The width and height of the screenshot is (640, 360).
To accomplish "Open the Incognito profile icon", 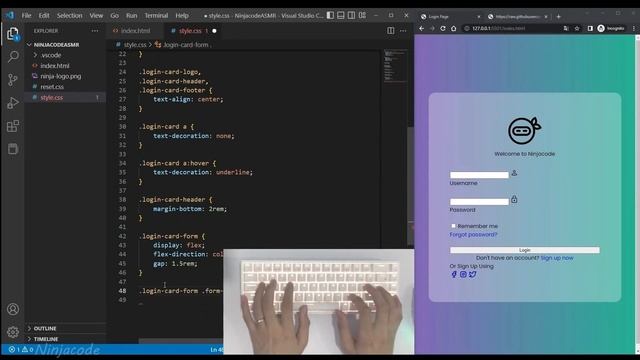I will (611, 29).
